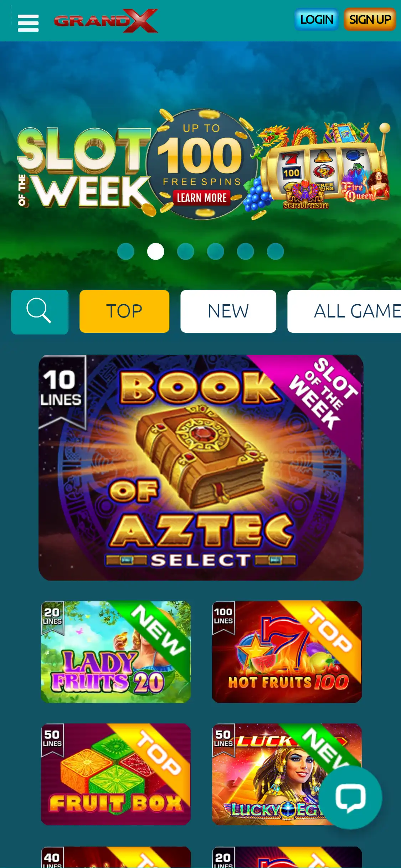Tap the GrandX logo

point(106,21)
